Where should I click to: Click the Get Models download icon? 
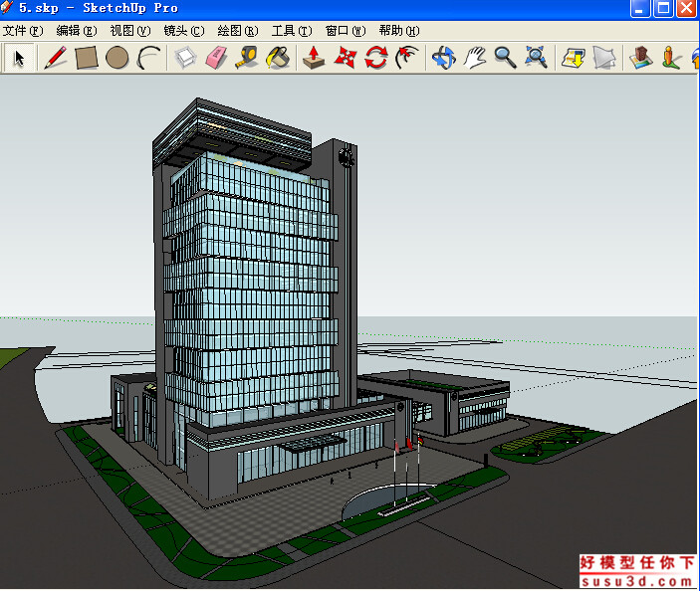[574, 58]
